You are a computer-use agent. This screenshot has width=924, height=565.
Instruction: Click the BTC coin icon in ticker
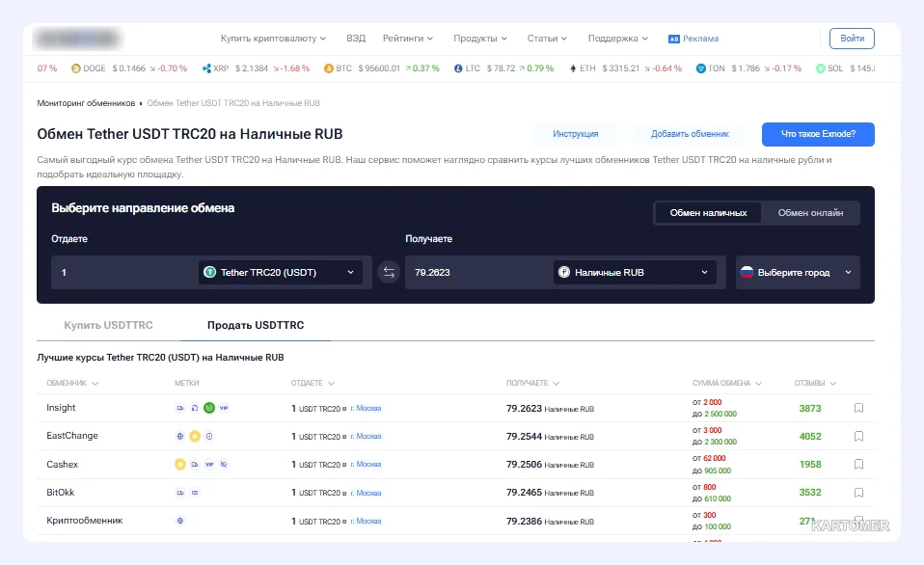click(328, 68)
